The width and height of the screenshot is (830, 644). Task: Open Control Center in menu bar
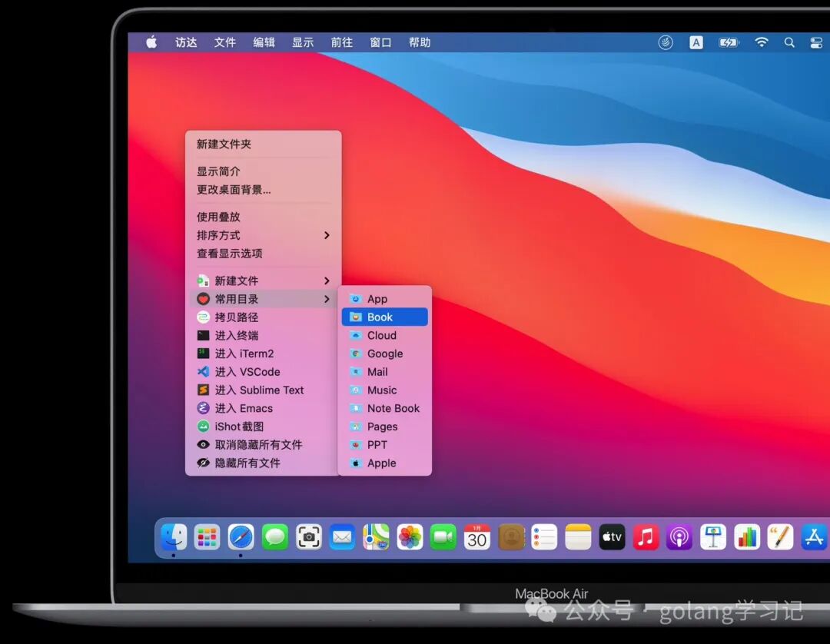click(x=817, y=42)
